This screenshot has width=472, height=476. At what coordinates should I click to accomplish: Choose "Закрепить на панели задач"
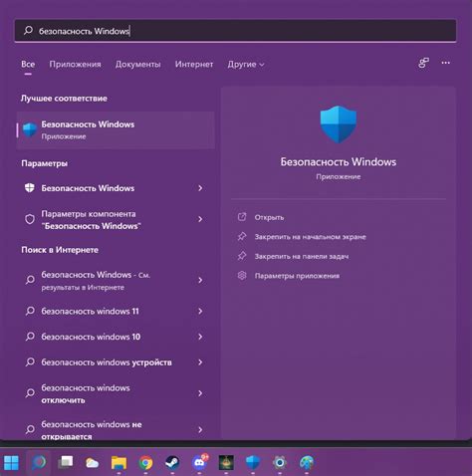[x=302, y=256]
